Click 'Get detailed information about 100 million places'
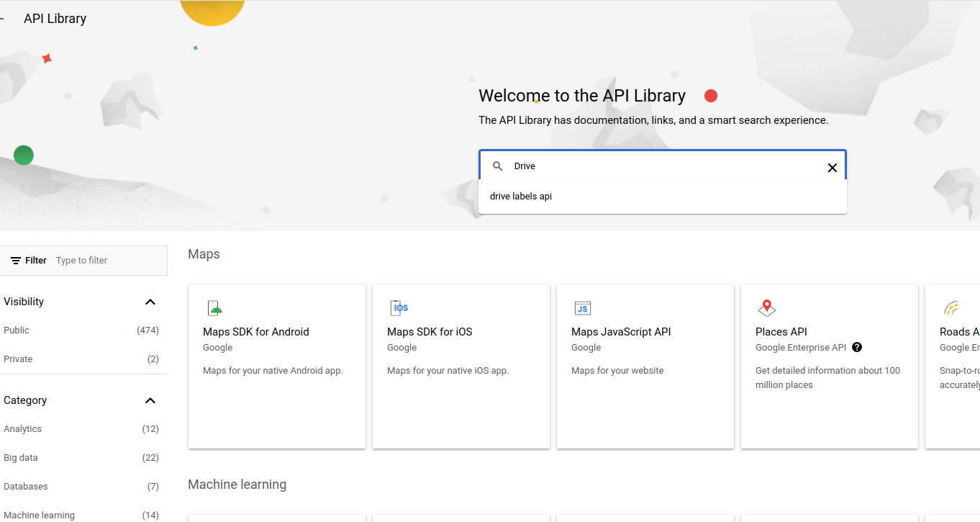 point(827,378)
